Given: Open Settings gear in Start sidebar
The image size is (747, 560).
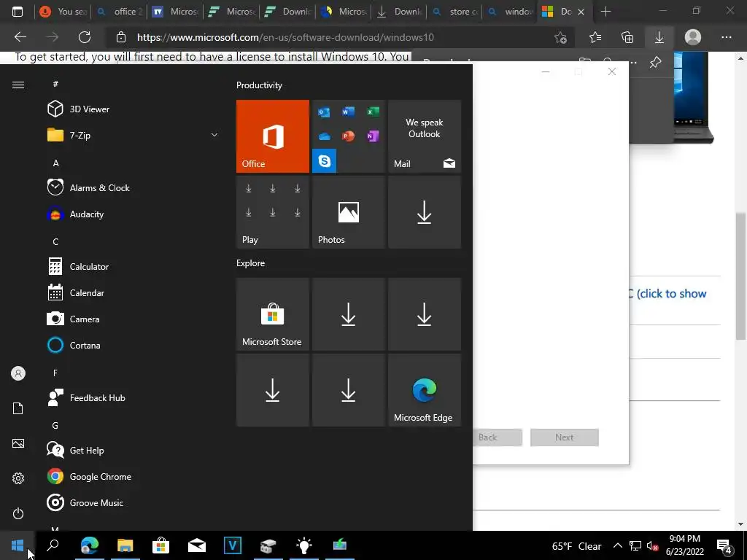Looking at the screenshot, I should (x=18, y=478).
